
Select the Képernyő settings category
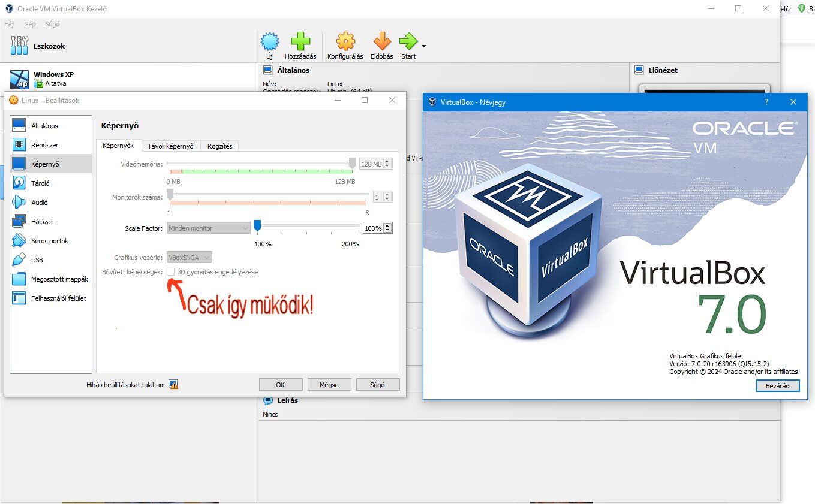[51, 164]
